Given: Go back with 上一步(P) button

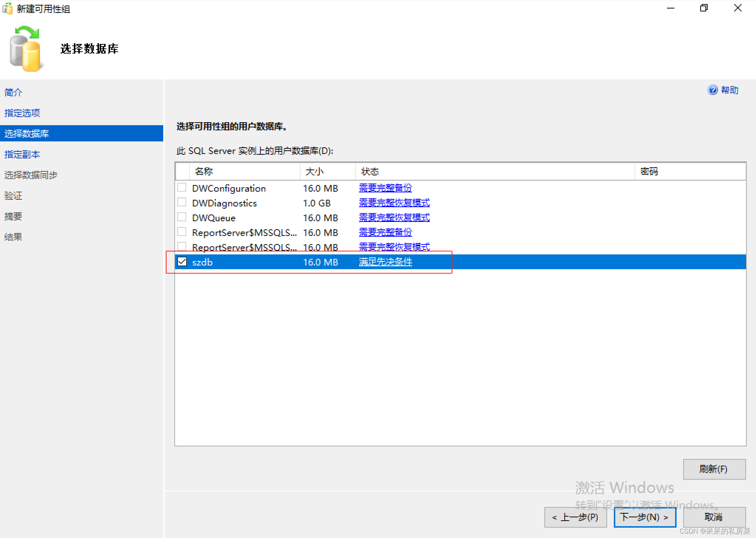Looking at the screenshot, I should 575,517.
